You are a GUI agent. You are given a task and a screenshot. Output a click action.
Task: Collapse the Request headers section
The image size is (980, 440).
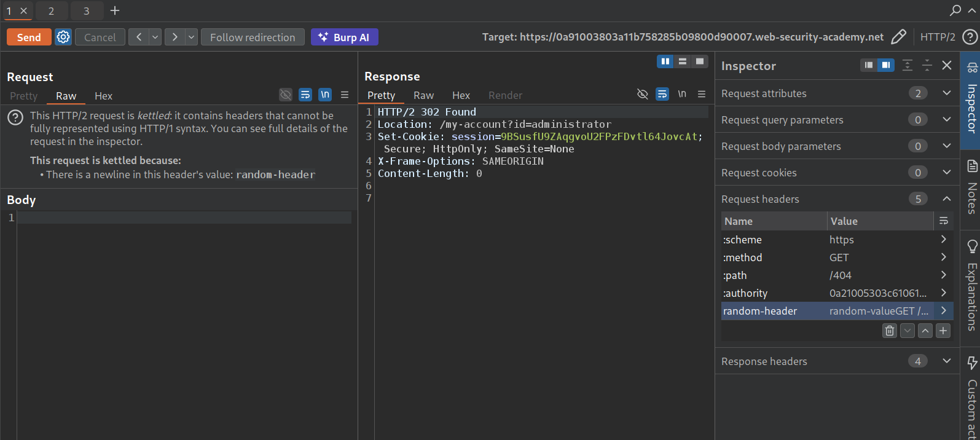(x=946, y=198)
